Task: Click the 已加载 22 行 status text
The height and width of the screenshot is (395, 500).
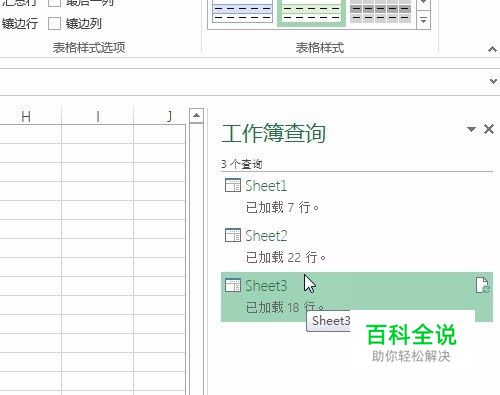Action: pyautogui.click(x=286, y=257)
